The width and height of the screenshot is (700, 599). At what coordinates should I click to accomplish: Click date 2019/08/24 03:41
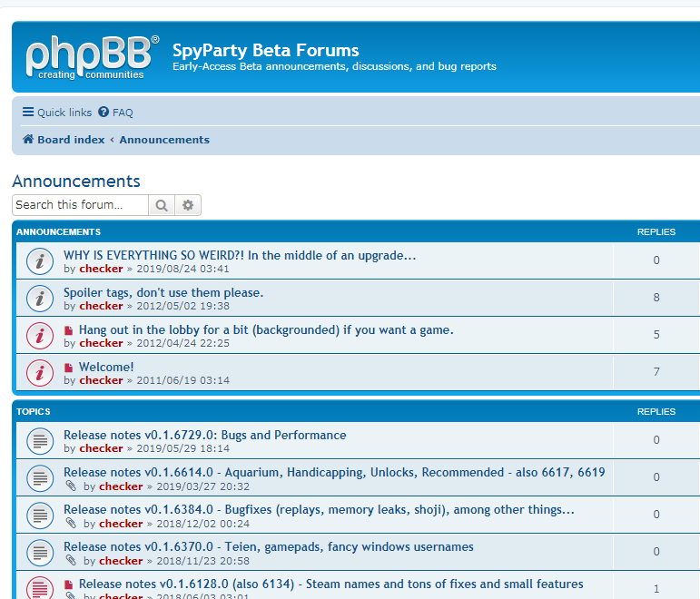[x=183, y=269]
